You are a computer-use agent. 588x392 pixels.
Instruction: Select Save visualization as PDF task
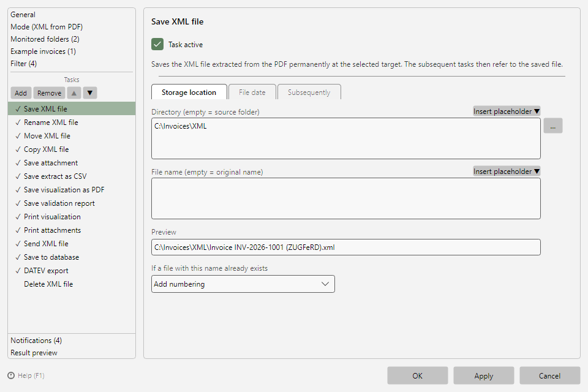pyautogui.click(x=72, y=190)
